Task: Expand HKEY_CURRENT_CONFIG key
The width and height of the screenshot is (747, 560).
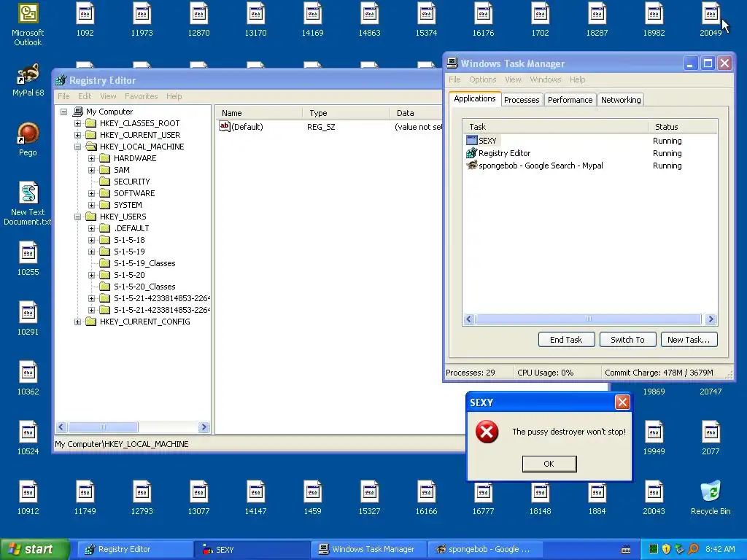Action: [x=77, y=322]
